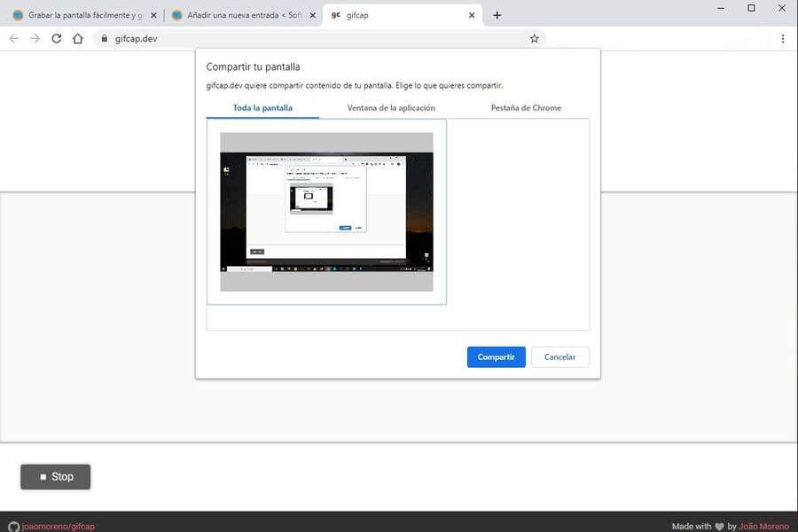
Task: Choose the full screen preview thumbnail
Action: pyautogui.click(x=326, y=212)
